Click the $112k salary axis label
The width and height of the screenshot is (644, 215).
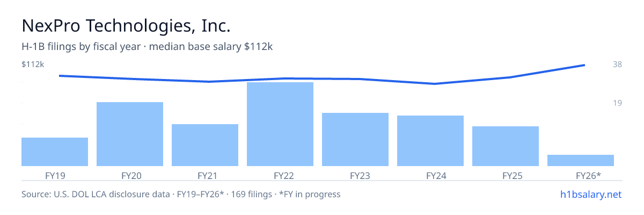(33, 64)
